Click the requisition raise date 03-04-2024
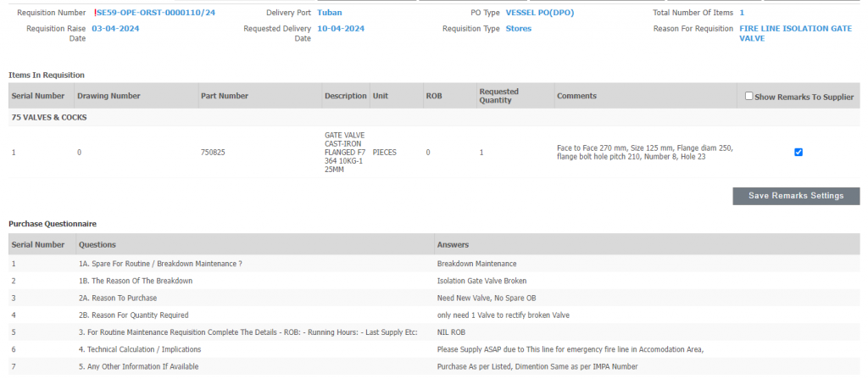This screenshot has height=379, width=868. [115, 28]
